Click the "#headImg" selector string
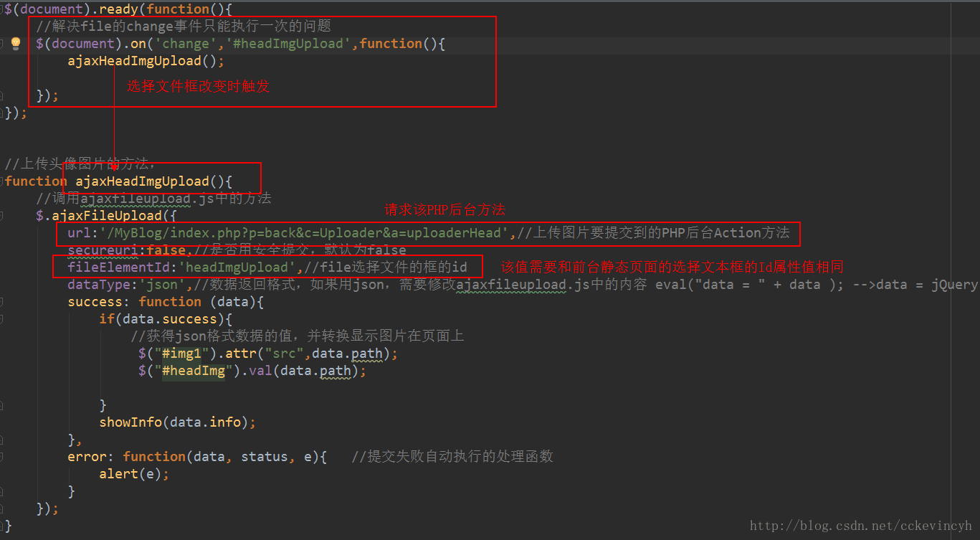 (194, 371)
